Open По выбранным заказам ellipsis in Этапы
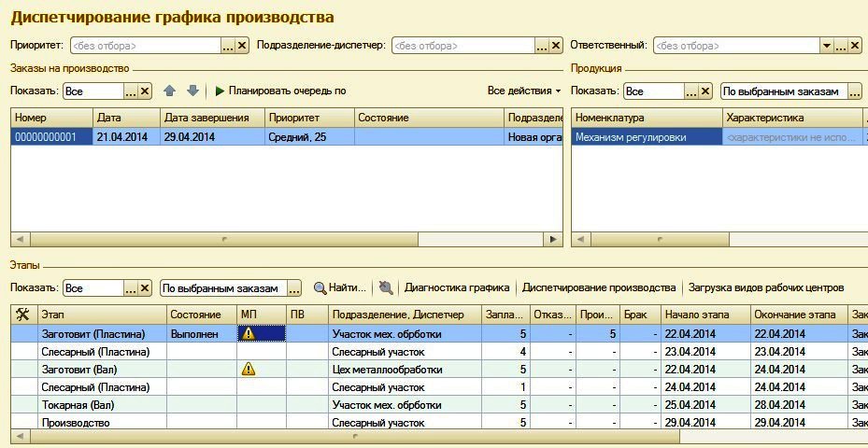Image resolution: width=868 pixels, height=448 pixels. coord(294,288)
